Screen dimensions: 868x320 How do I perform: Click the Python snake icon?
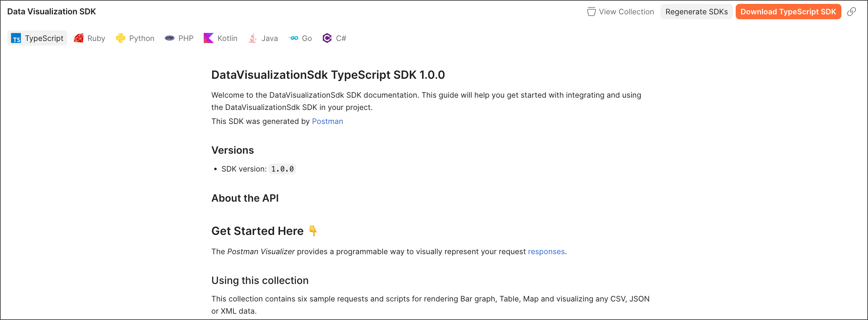click(x=120, y=38)
